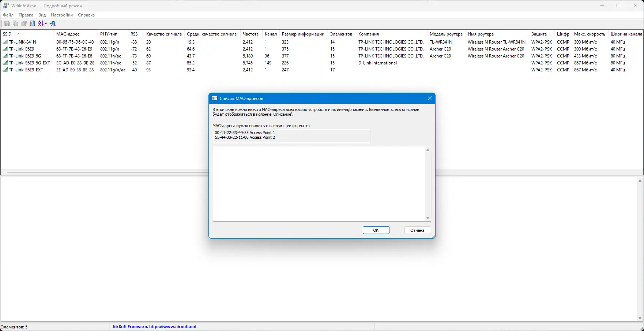Click the 93.4 average signal quality value
Viewport: 644px width, 331px height.
(191, 70)
